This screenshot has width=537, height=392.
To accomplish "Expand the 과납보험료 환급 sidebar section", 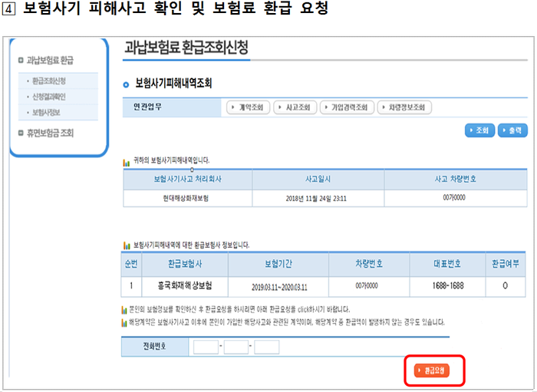I will click(x=54, y=60).
